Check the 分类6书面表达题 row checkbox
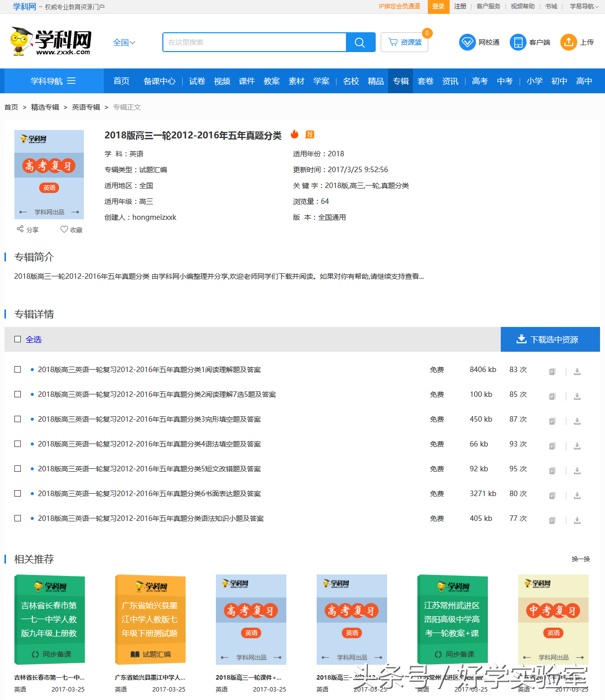This screenshot has width=605, height=700. click(x=18, y=494)
